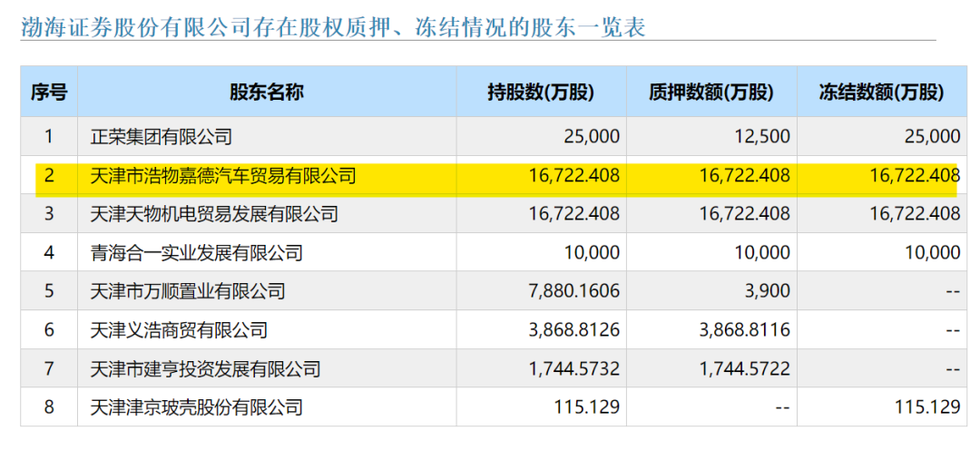Select shareholder 青海合一实业发展有限公司
This screenshot has height=450, width=980.
click(x=197, y=252)
